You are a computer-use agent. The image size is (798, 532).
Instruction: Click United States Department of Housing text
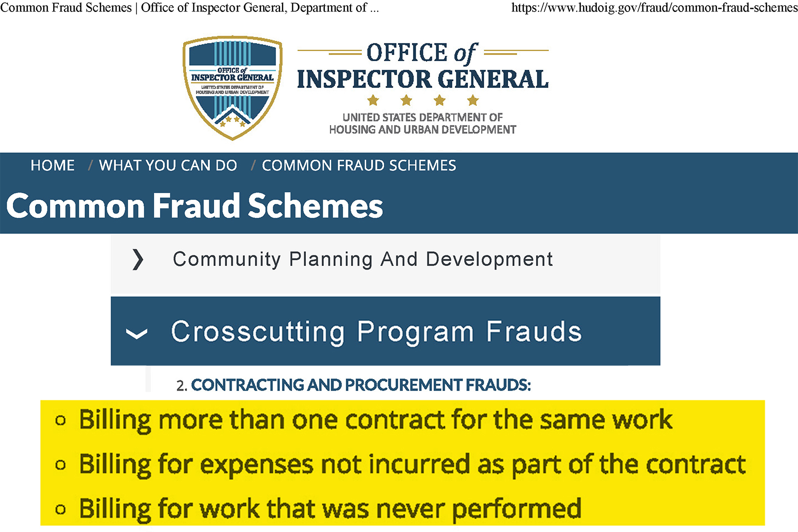click(422, 123)
